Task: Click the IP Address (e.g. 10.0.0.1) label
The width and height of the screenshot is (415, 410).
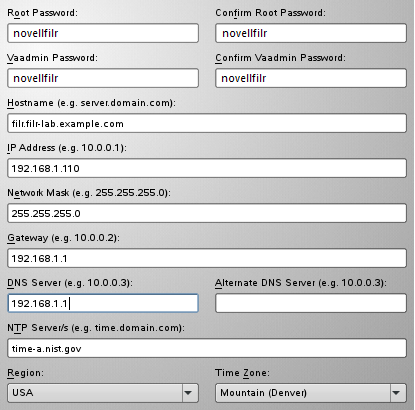Action: click(x=67, y=148)
